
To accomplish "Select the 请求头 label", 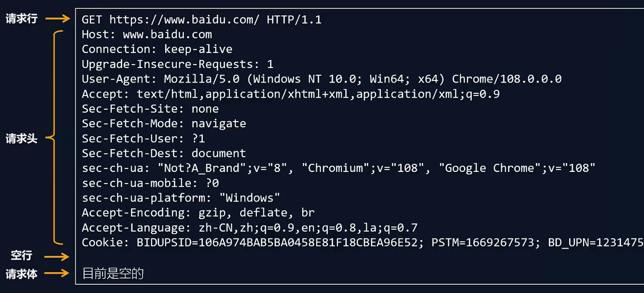I will [22, 139].
